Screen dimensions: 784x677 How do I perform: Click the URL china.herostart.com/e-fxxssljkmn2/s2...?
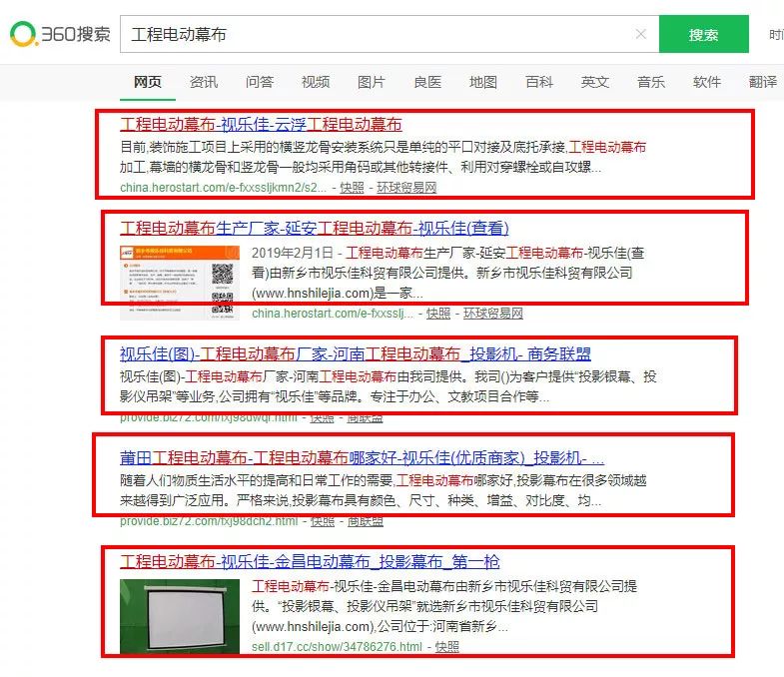click(x=223, y=188)
